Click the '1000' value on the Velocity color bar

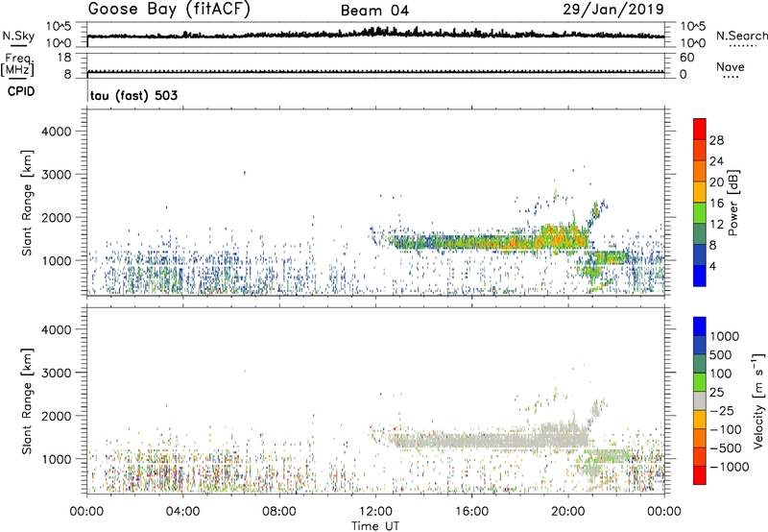click(724, 336)
